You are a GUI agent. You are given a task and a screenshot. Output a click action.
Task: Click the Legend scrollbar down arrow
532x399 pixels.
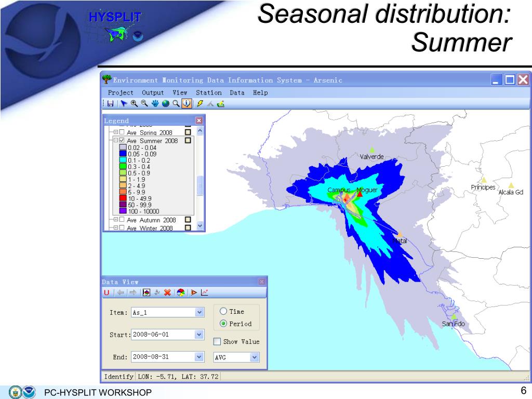pos(200,225)
